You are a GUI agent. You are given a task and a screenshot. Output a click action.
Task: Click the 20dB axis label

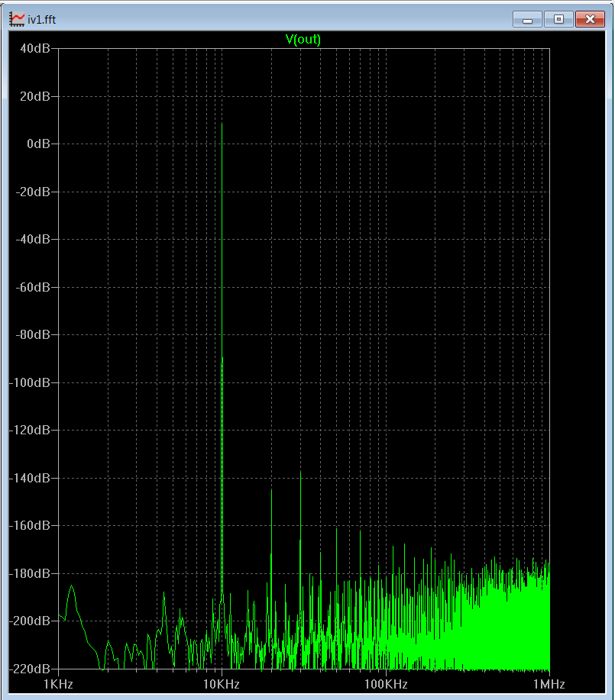(x=35, y=96)
